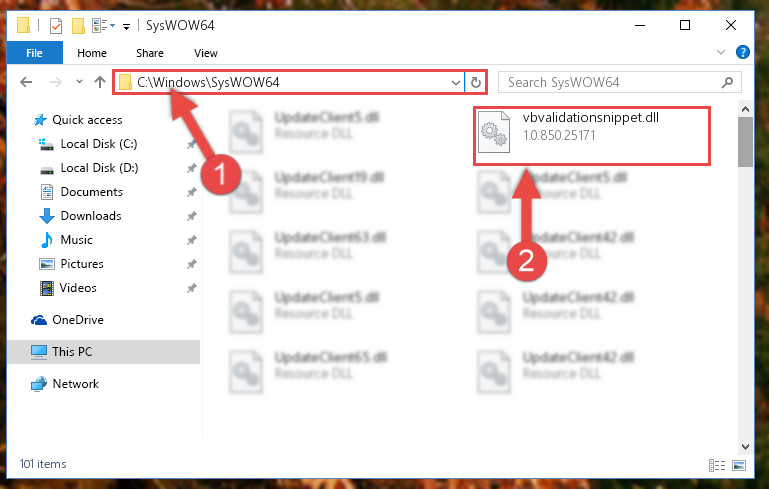Click the Search SysWOW64 input field

pos(611,82)
